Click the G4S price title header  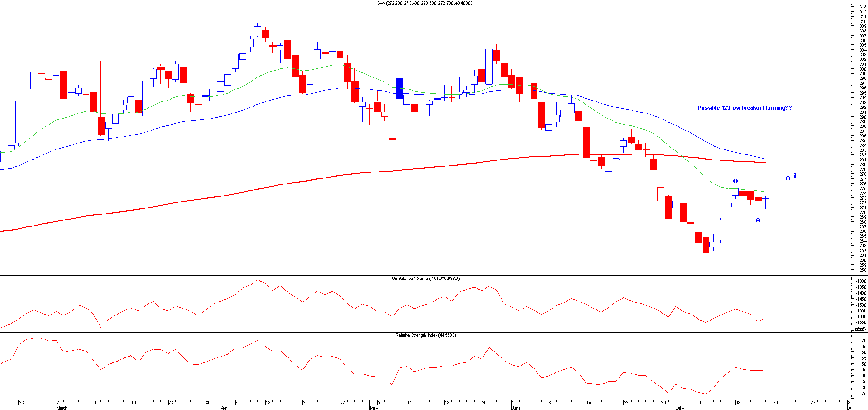[x=425, y=3]
